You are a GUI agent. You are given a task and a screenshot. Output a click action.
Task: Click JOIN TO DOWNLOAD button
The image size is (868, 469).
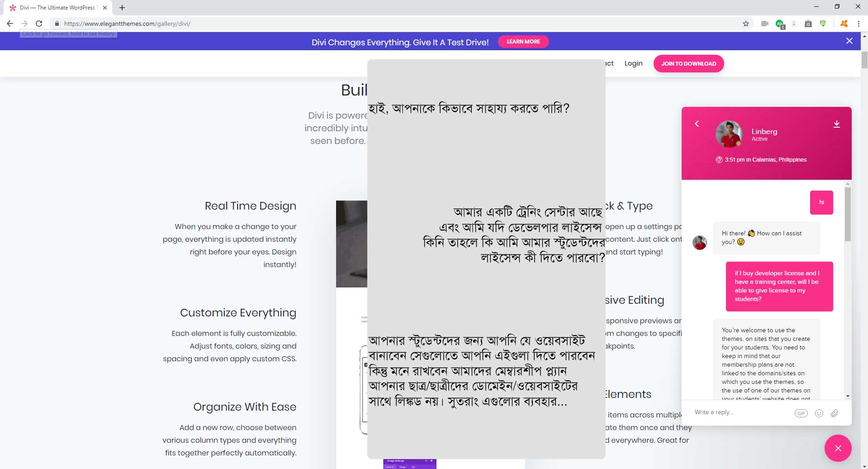coord(688,64)
